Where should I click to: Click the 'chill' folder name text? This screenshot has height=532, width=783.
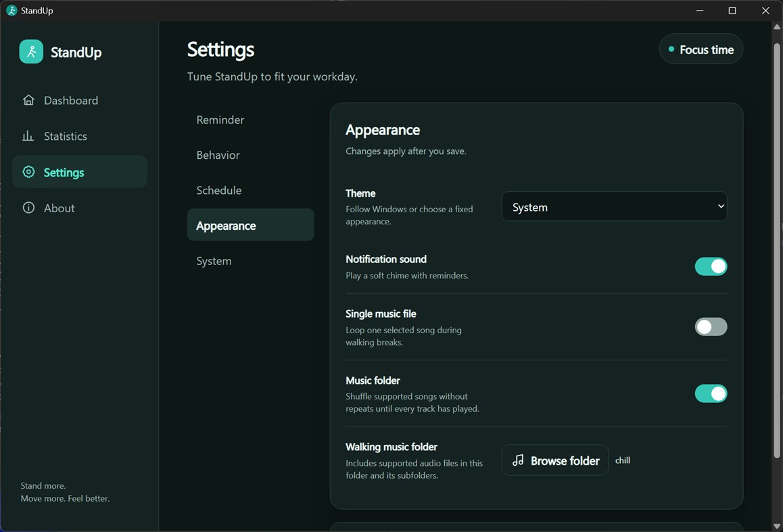623,460
